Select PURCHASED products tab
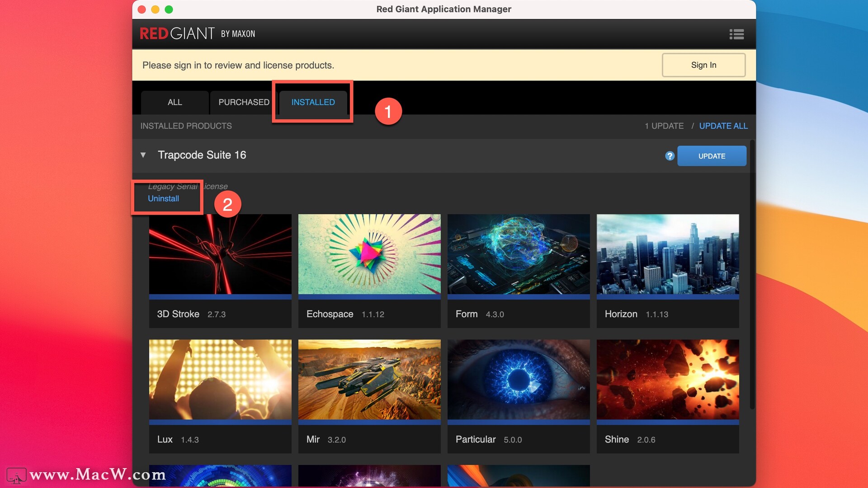This screenshot has height=488, width=868. [244, 102]
